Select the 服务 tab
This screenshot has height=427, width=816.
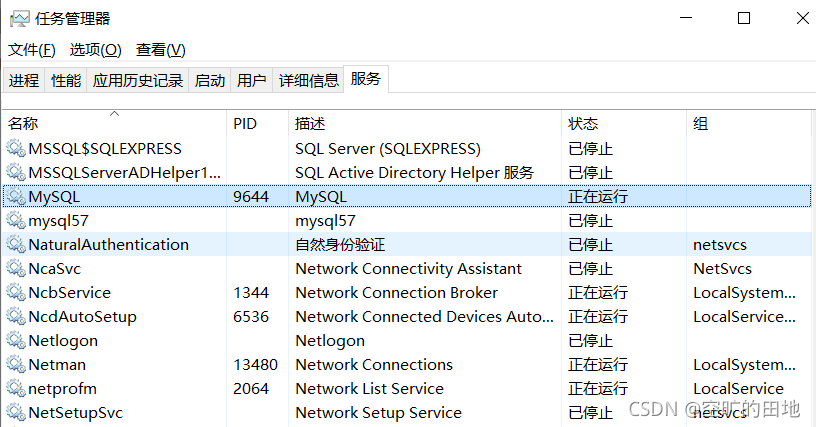(366, 79)
